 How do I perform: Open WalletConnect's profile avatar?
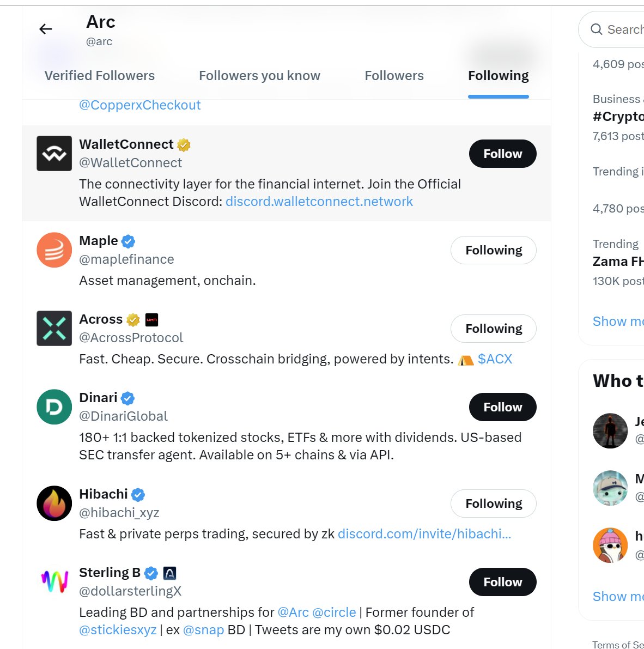click(x=54, y=154)
